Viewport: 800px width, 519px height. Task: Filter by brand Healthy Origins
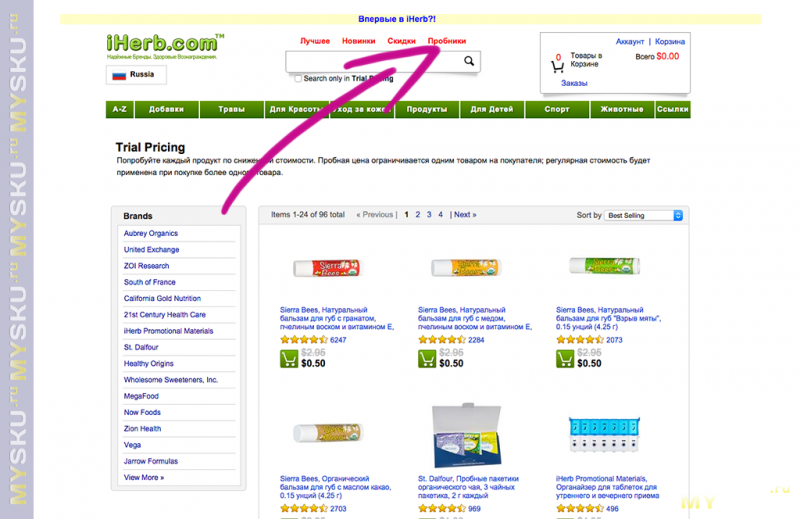148,364
